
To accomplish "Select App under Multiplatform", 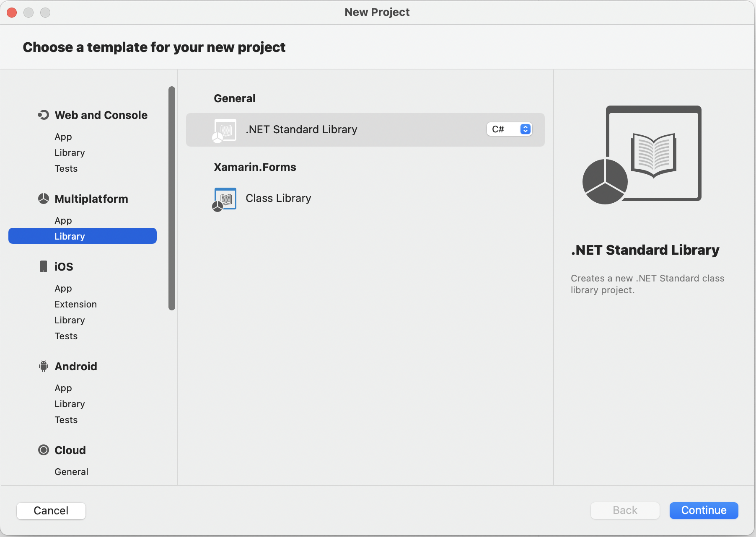I will pos(63,220).
